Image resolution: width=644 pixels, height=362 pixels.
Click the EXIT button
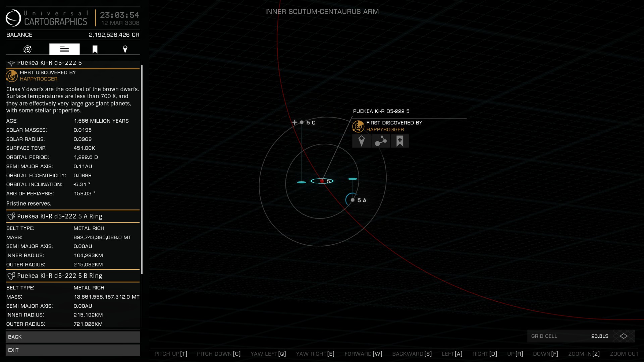click(x=73, y=350)
